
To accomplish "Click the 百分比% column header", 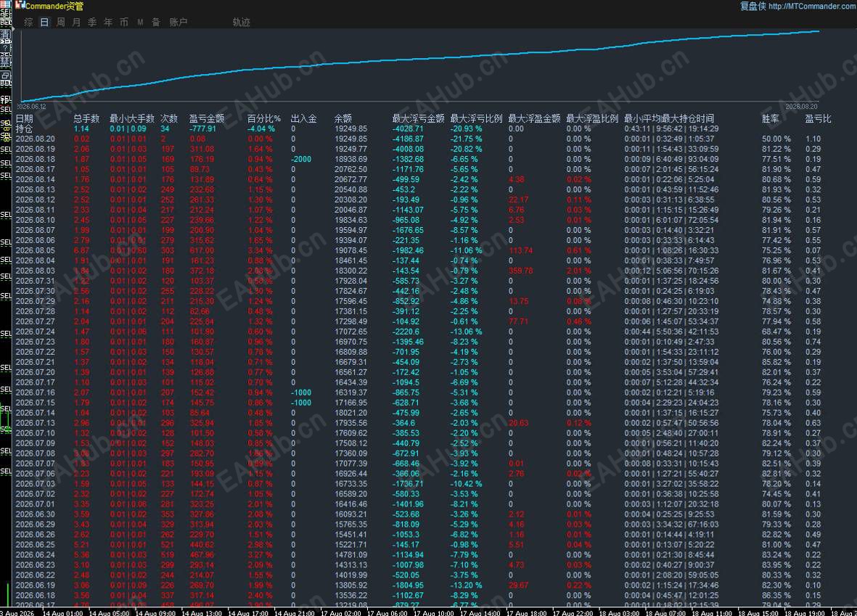I will pos(264,118).
